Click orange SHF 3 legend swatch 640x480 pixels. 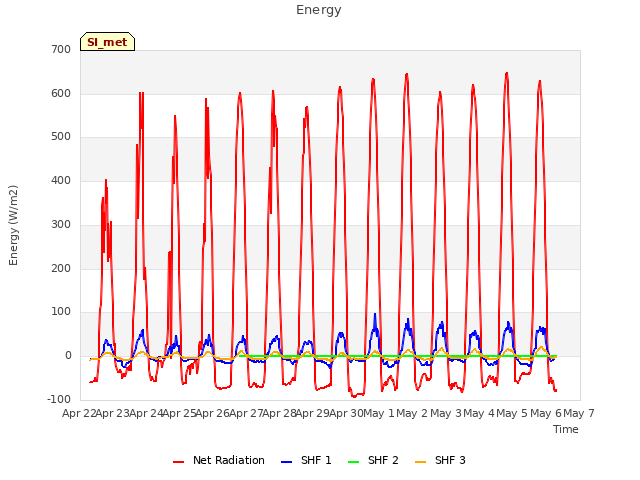click(420, 462)
